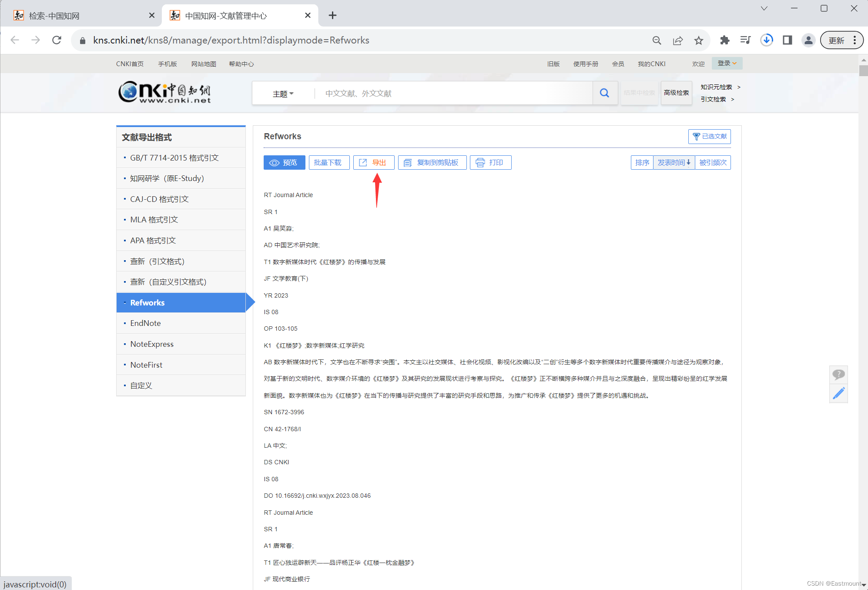Click the 打印 print button
Screen dimensions: 868x590
(490, 163)
